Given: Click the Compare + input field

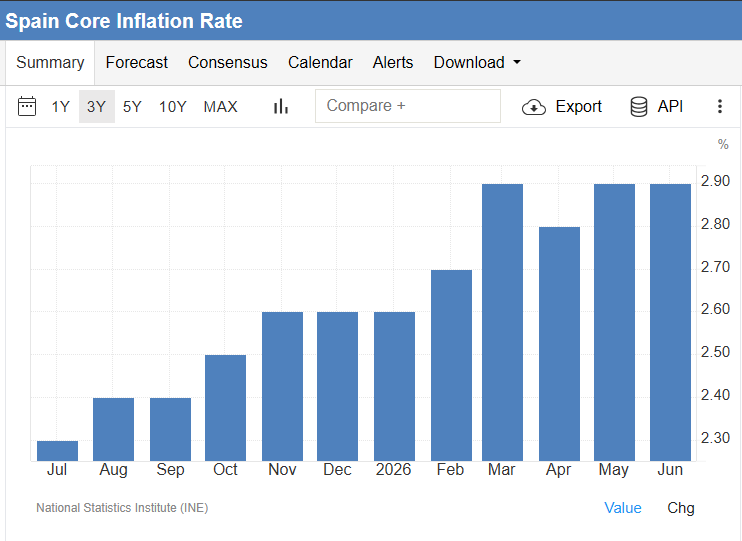Looking at the screenshot, I should 408,106.
